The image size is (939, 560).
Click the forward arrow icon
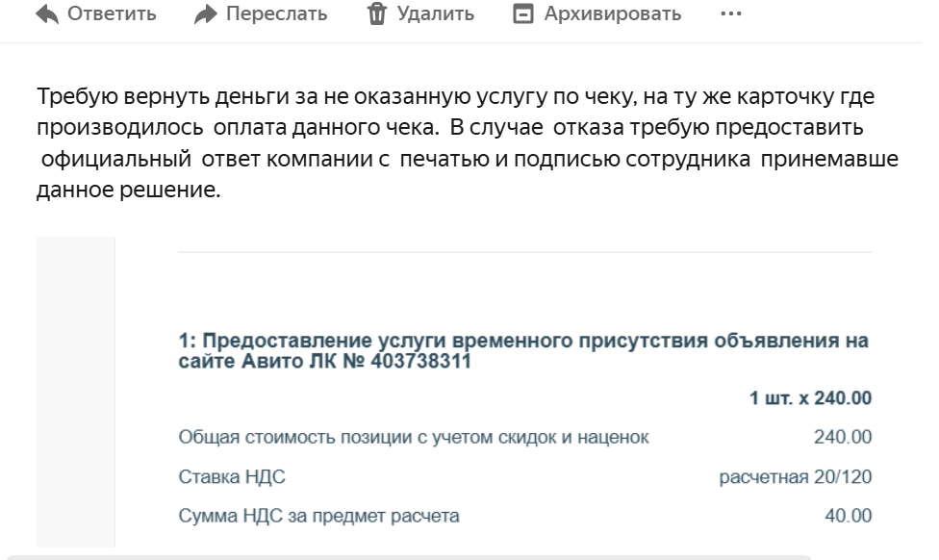[204, 14]
